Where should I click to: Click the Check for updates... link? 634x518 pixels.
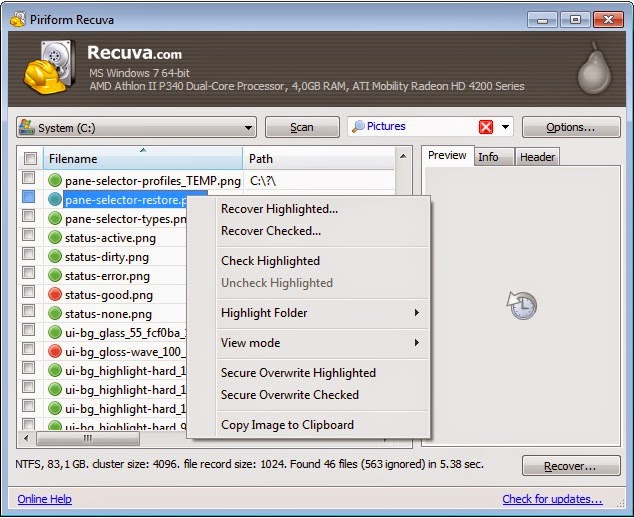point(552,499)
